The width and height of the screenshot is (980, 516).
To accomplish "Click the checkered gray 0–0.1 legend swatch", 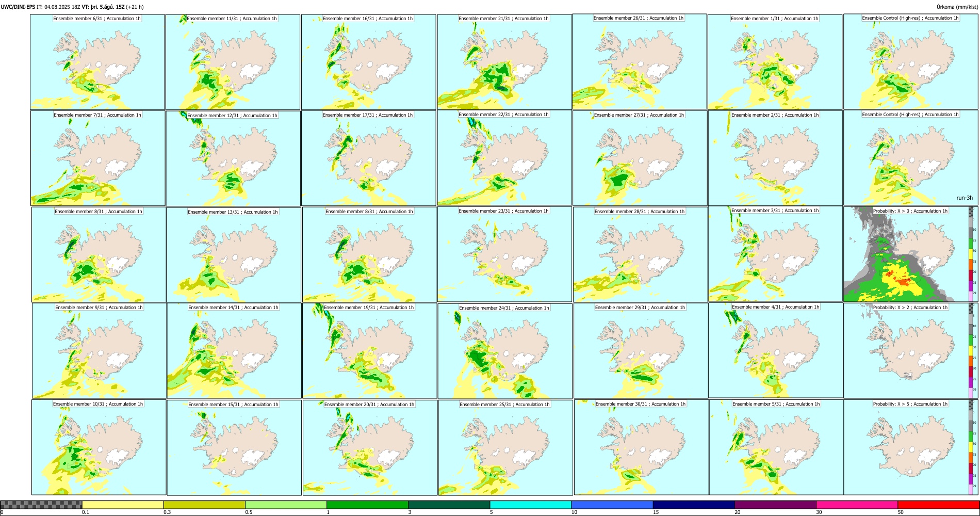I will tap(41, 505).
